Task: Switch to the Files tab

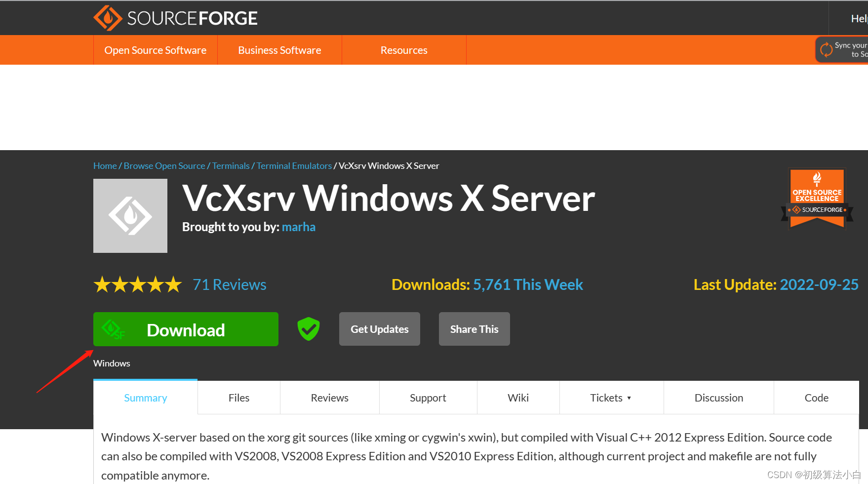Action: tap(239, 397)
